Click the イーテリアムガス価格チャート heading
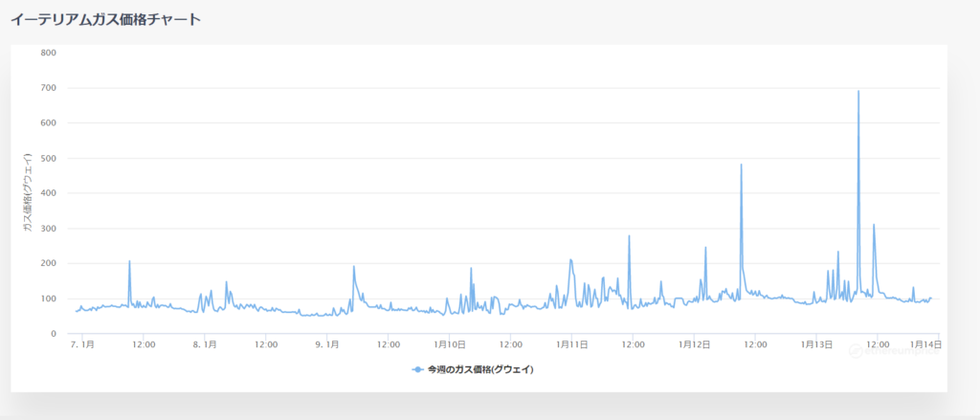Screen dimensions: 980x420 click(x=105, y=19)
